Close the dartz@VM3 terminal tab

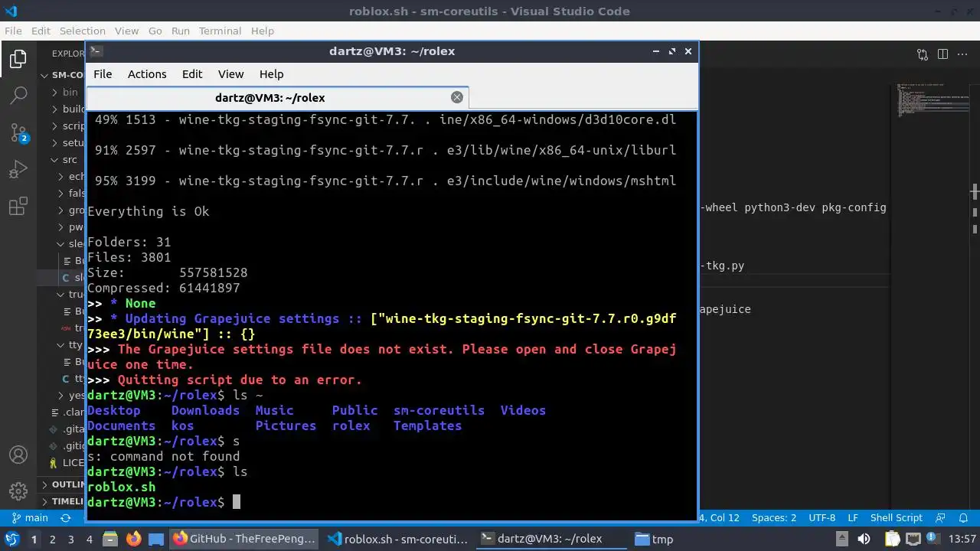coord(457,97)
